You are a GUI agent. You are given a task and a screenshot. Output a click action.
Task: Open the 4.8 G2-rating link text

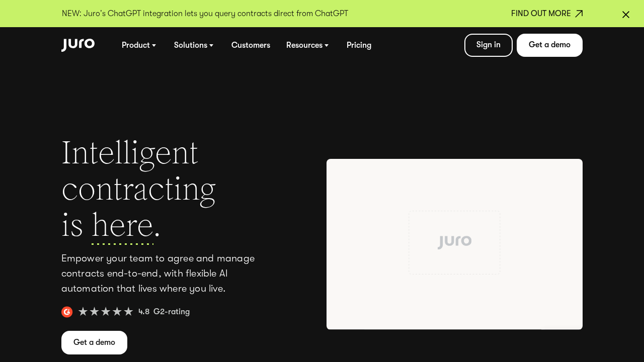(x=164, y=312)
